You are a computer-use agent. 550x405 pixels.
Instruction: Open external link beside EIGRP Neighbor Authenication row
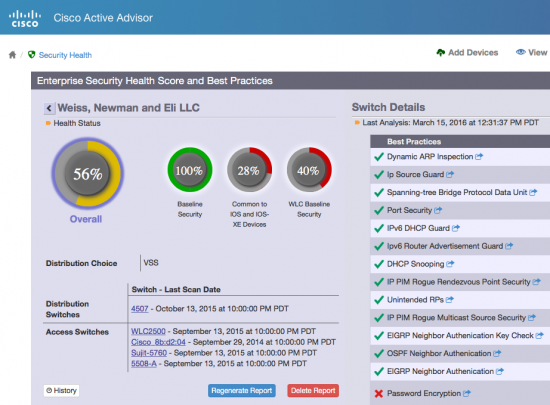tap(500, 371)
